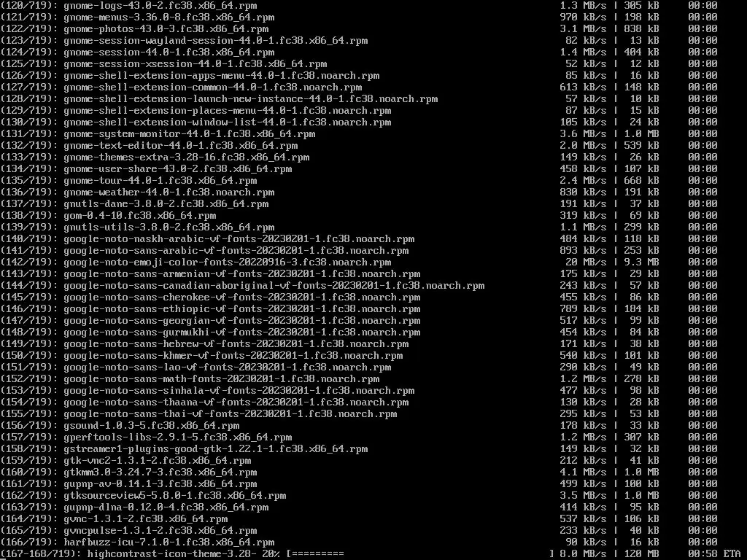Click gnome-session-wayland-session package name
Screen dimensions: 747x560
pyautogui.click(x=215, y=41)
